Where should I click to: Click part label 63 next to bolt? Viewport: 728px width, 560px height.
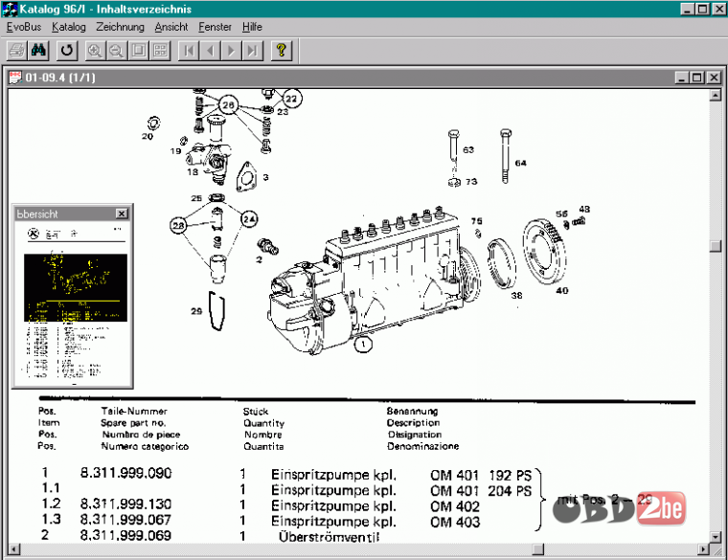pyautogui.click(x=468, y=150)
